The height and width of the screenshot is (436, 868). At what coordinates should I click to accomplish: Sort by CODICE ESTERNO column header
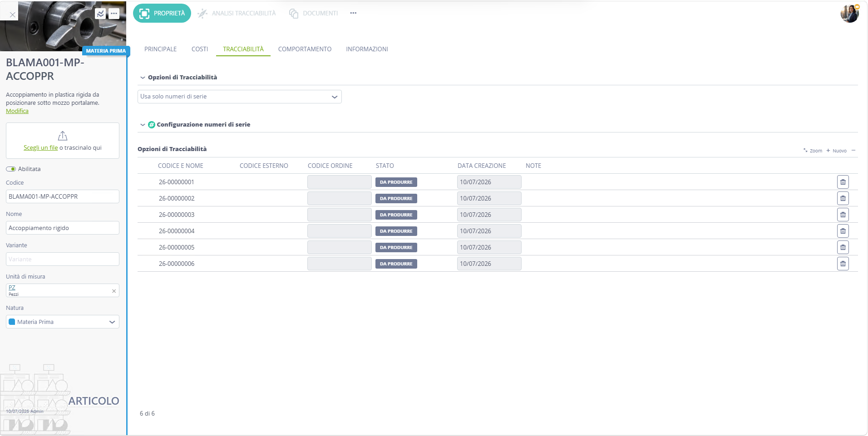tap(264, 166)
